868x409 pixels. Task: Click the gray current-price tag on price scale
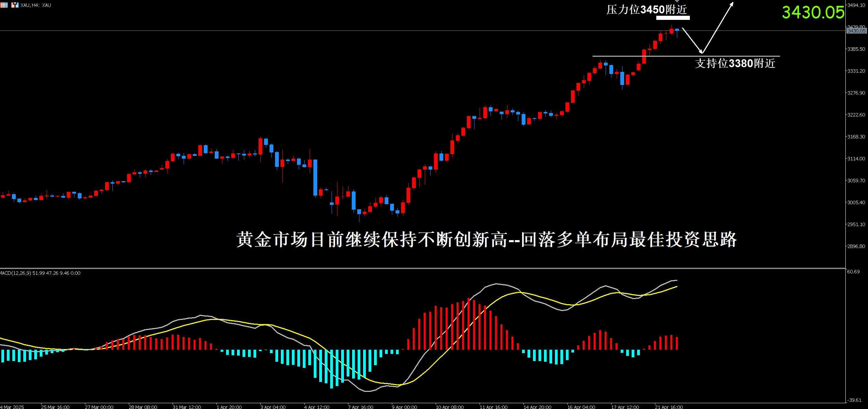856,31
